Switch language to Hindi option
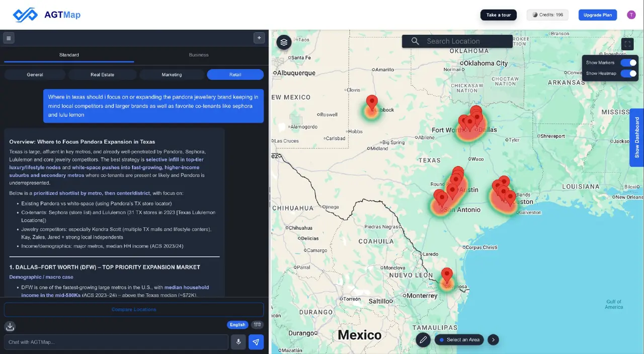The image size is (644, 354). (257, 325)
